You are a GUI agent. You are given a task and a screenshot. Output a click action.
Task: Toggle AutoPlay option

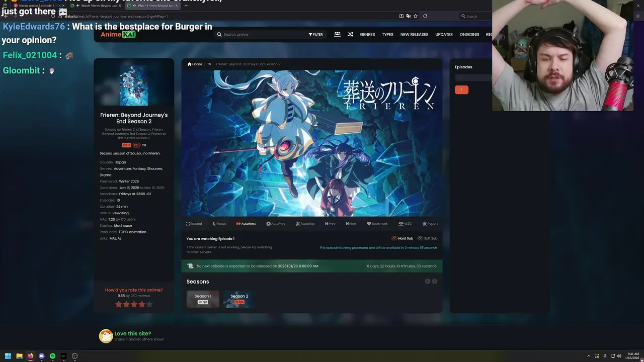click(x=276, y=224)
